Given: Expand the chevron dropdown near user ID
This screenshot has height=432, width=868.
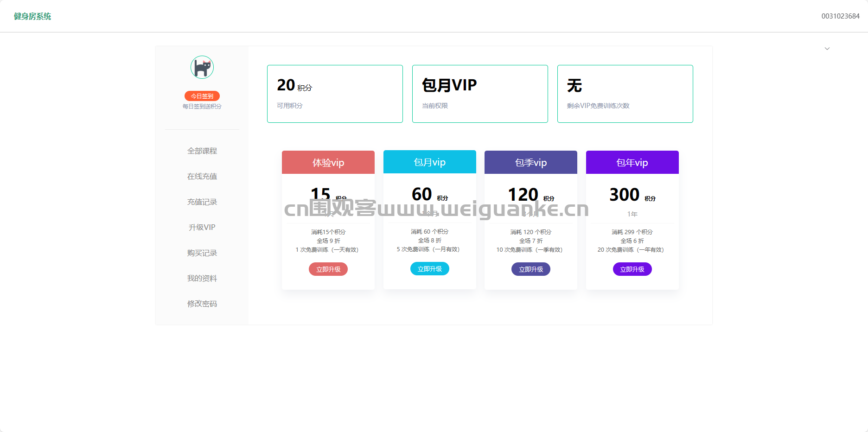Looking at the screenshot, I should tap(827, 49).
